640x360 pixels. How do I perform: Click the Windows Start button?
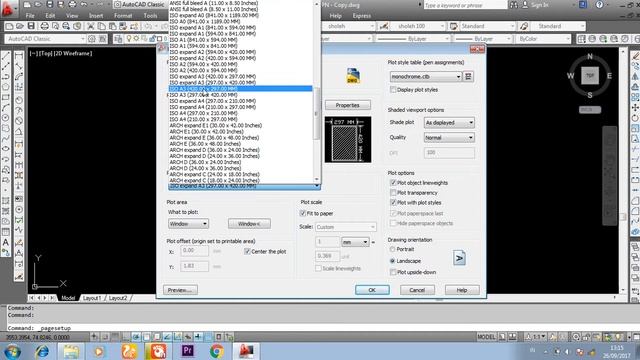click(x=13, y=351)
